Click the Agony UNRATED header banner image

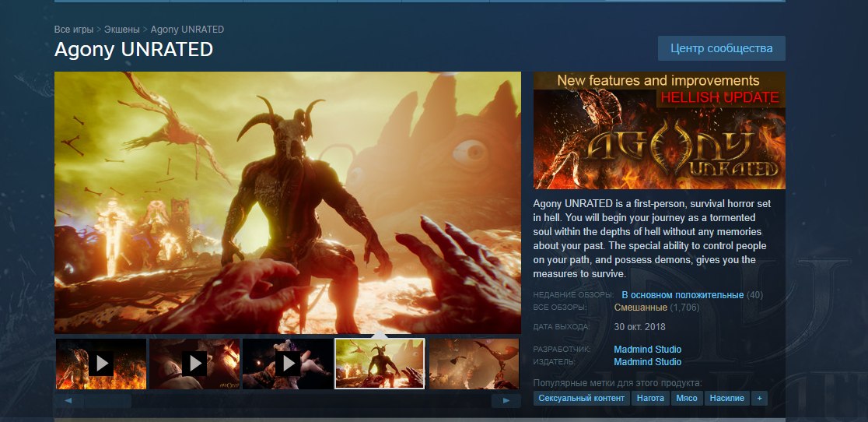click(x=659, y=130)
